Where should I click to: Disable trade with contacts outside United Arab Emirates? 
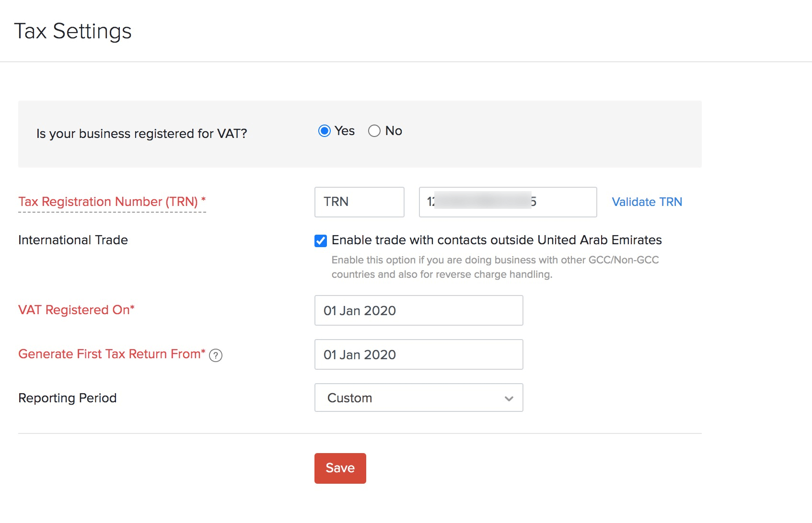pyautogui.click(x=320, y=240)
